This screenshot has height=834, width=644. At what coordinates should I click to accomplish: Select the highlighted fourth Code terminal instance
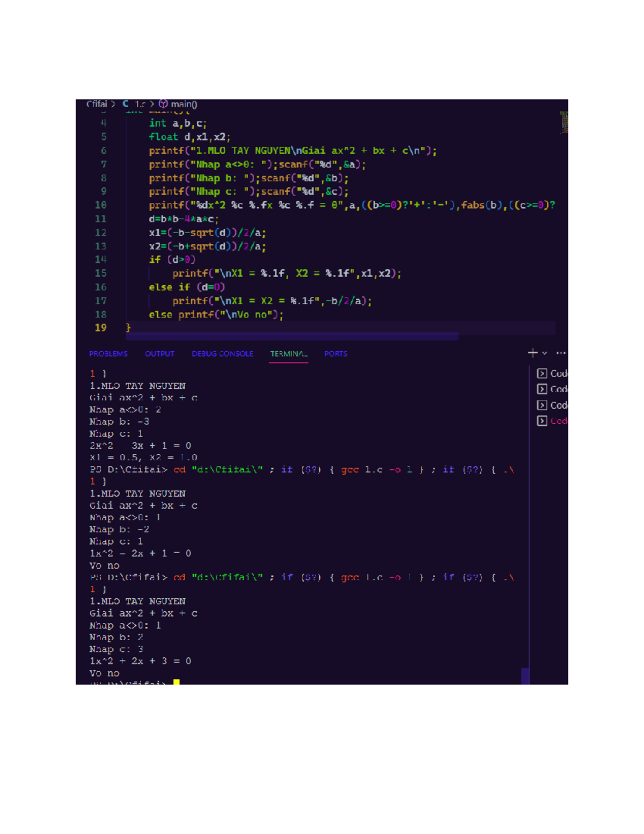(552, 420)
